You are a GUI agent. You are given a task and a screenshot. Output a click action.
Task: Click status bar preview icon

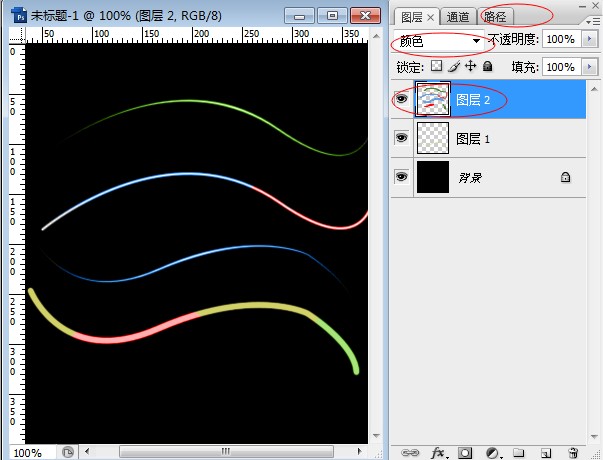68,452
